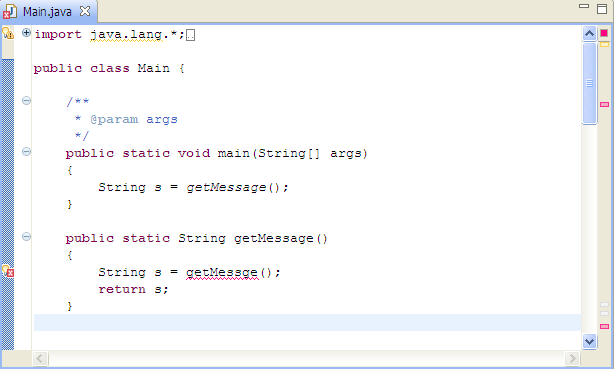Click the underlined getMessge error call
Image resolution: width=614 pixels, height=369 pixels.
tap(222, 273)
